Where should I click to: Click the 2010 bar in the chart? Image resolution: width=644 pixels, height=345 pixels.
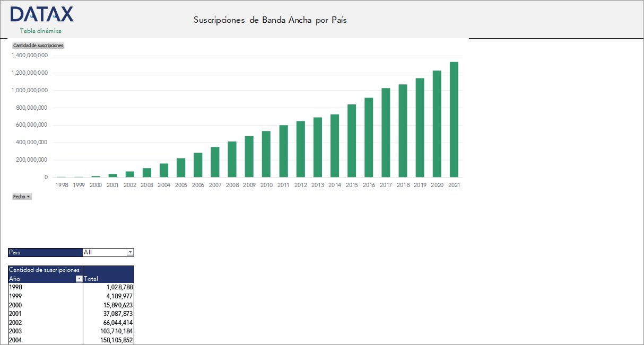(266, 154)
